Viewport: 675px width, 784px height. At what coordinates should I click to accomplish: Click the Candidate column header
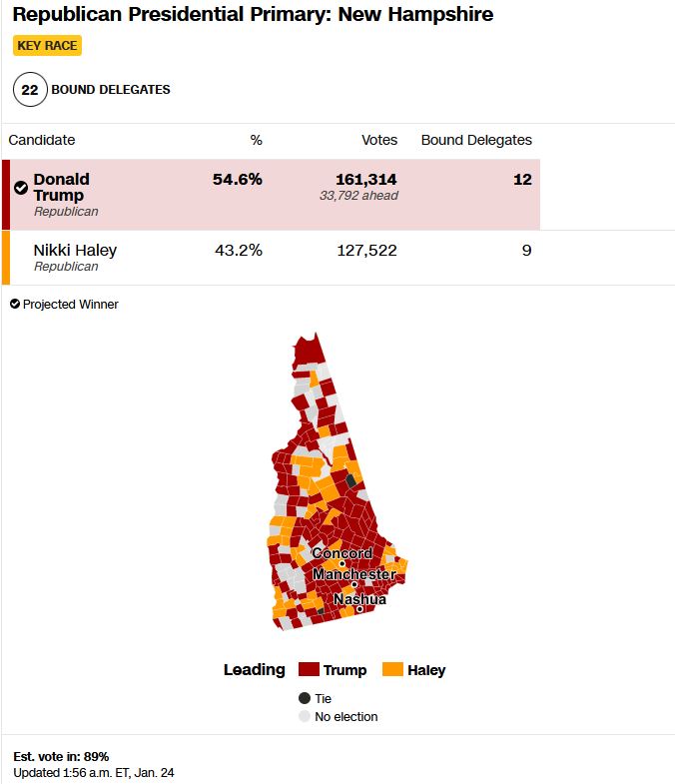point(42,140)
